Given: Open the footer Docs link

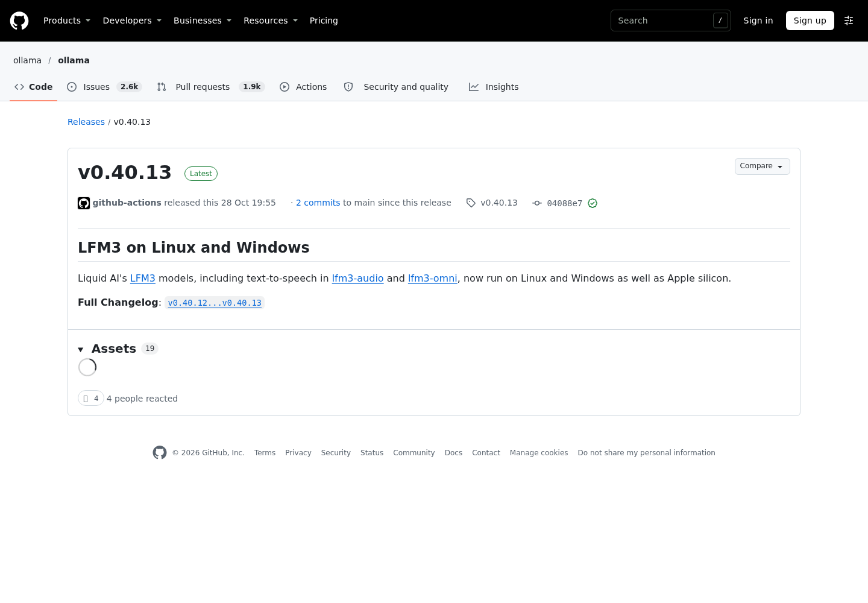Looking at the screenshot, I should click(453, 453).
